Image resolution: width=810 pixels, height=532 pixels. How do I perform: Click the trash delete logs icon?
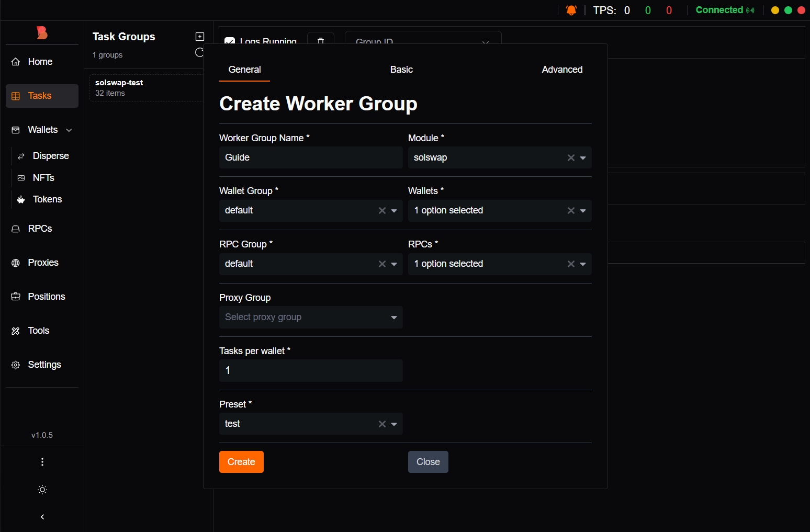tap(321, 40)
